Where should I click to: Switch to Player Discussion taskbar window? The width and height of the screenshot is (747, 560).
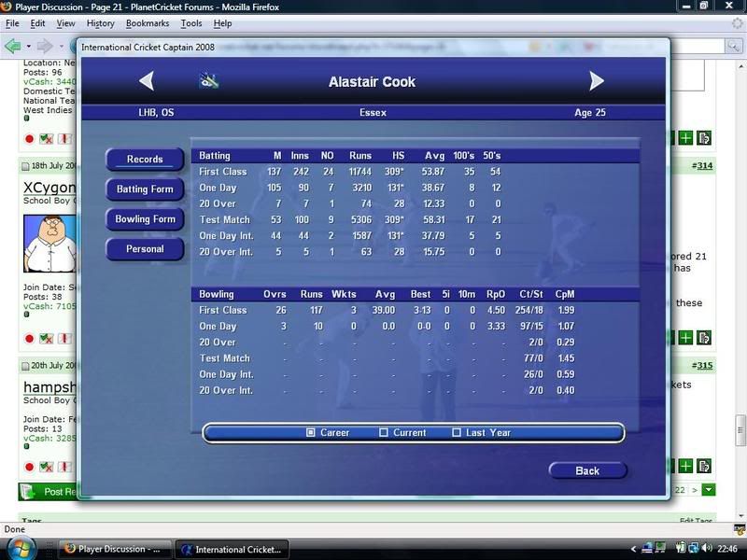tap(116, 549)
